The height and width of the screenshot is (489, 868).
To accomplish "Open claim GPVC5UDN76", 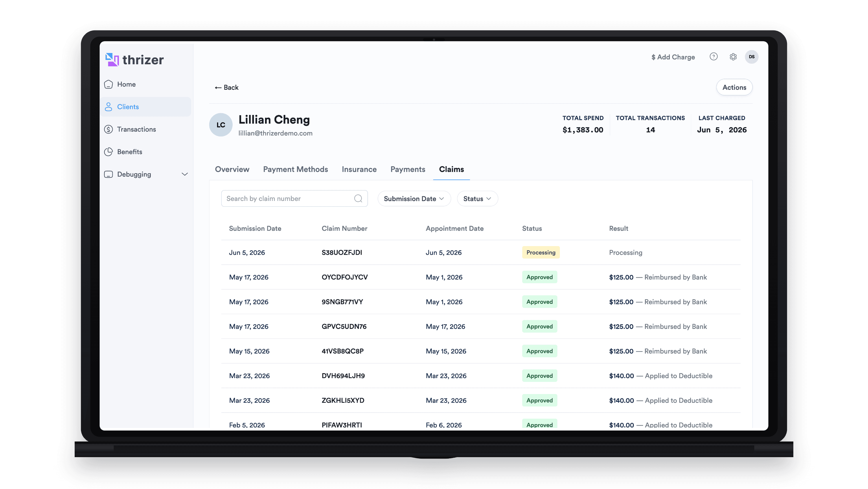I will (x=344, y=327).
